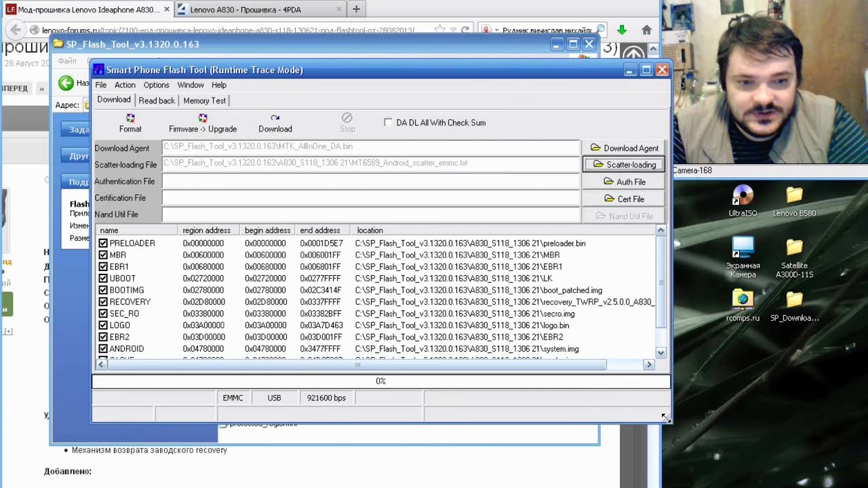The image size is (868, 488).
Task: Uncheck the PRELOADER partition checkbox
Action: (103, 243)
